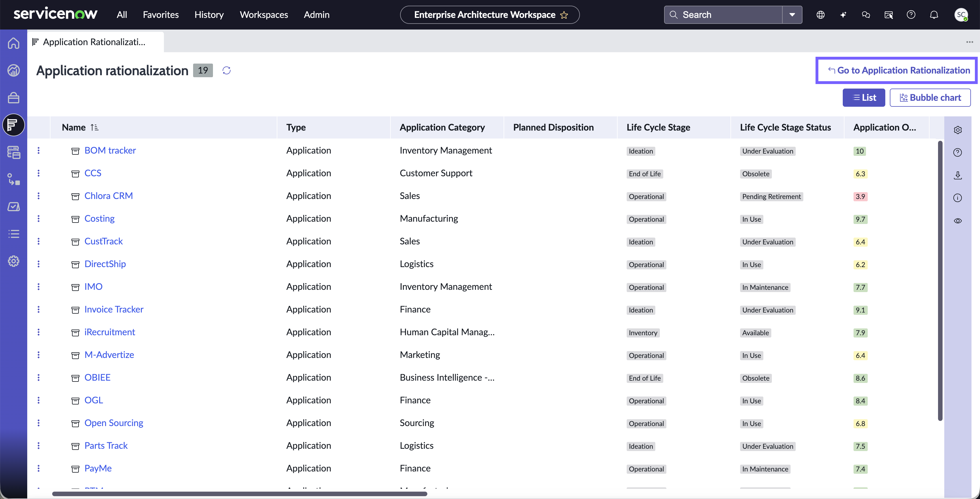Image resolution: width=980 pixels, height=499 pixels.
Task: Switch to Bubble chart view
Action: [x=930, y=98]
